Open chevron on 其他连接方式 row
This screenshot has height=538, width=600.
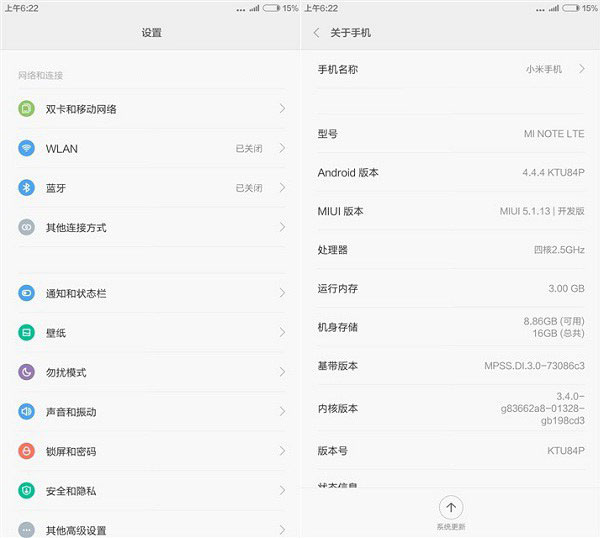pos(282,227)
